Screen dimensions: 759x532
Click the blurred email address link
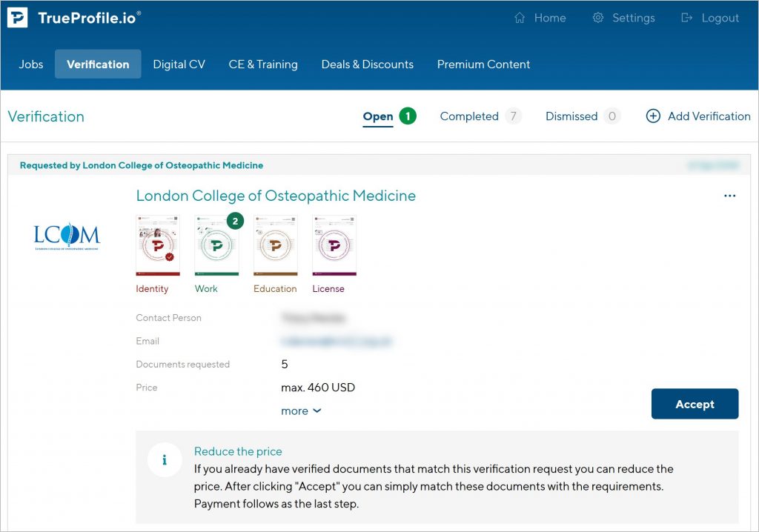coord(337,342)
